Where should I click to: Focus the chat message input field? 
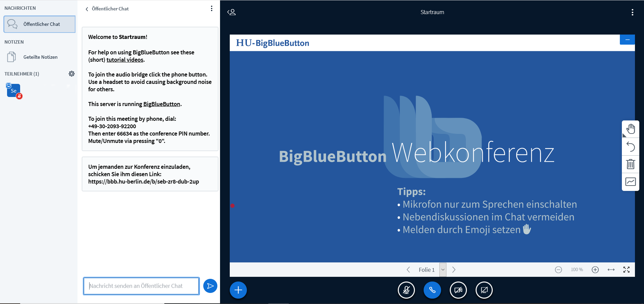(141, 286)
